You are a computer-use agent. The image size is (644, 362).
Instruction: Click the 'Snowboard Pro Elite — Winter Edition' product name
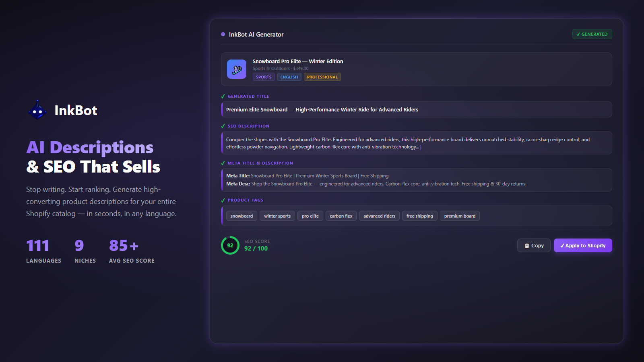click(x=298, y=61)
